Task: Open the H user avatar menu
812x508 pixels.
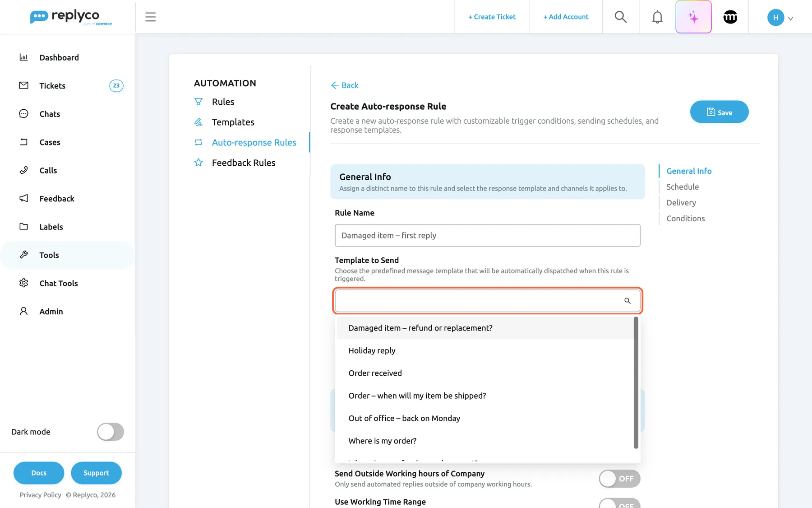Action: (x=780, y=18)
